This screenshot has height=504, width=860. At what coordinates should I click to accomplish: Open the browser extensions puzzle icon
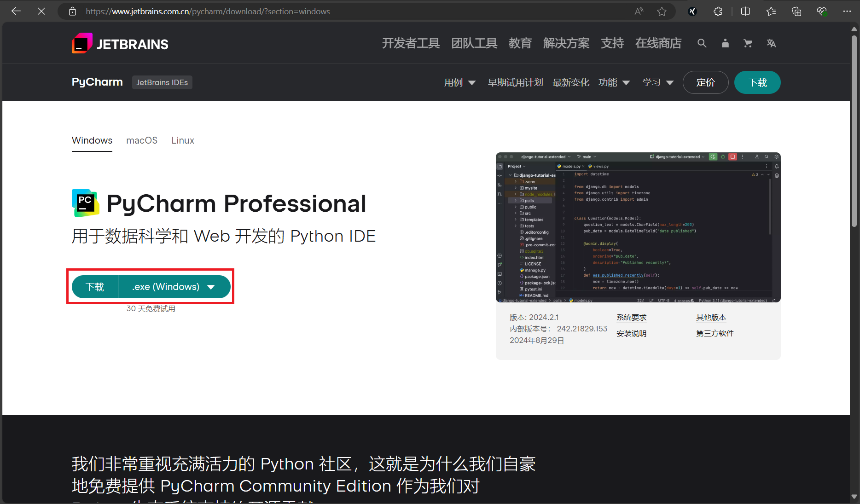pyautogui.click(x=718, y=11)
